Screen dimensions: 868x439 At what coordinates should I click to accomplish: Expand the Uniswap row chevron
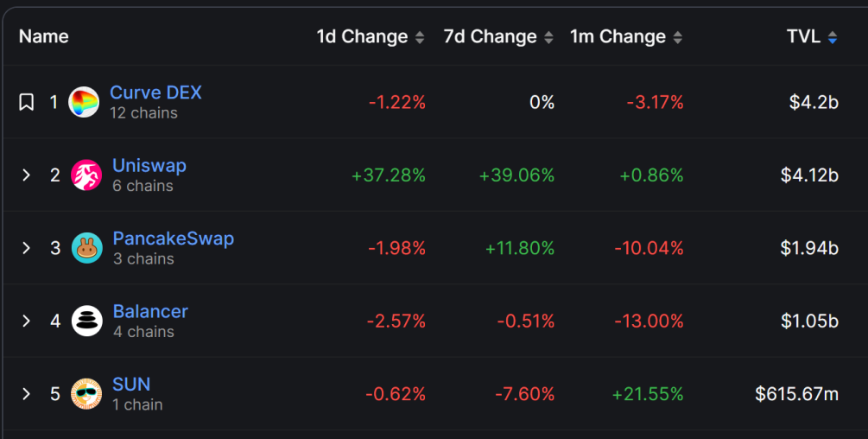27,175
